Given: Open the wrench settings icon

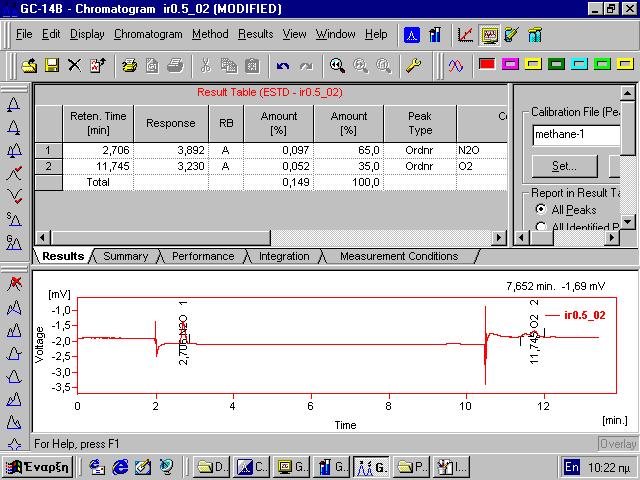Looking at the screenshot, I should tap(413, 65).
